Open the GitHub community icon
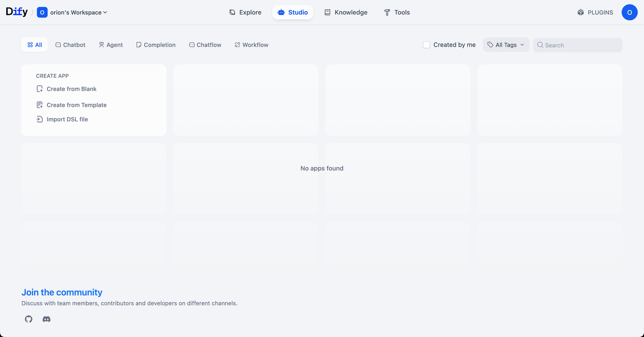The height and width of the screenshot is (337, 644). pos(28,319)
